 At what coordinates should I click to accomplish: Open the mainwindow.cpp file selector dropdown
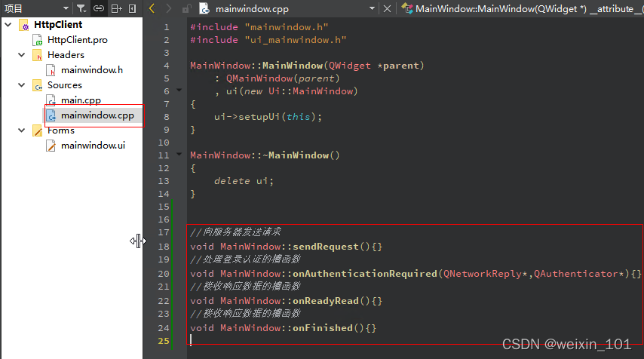(x=372, y=8)
